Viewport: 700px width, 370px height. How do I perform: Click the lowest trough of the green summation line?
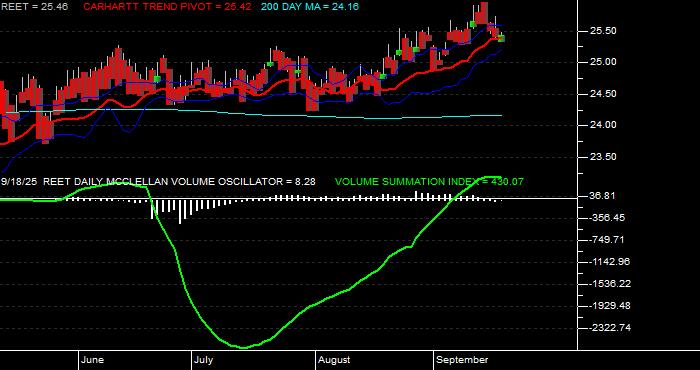click(x=244, y=347)
